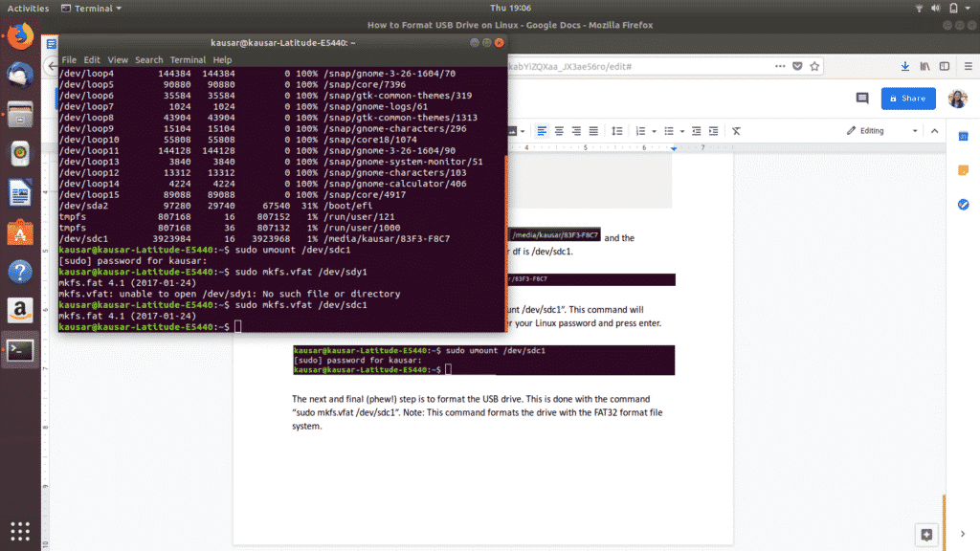Expand the numbered list styles dropdown
980x551 pixels.
tap(654, 130)
